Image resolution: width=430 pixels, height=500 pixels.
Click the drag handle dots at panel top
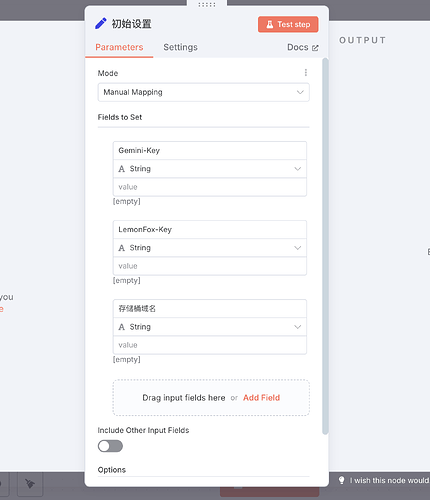(207, 5)
